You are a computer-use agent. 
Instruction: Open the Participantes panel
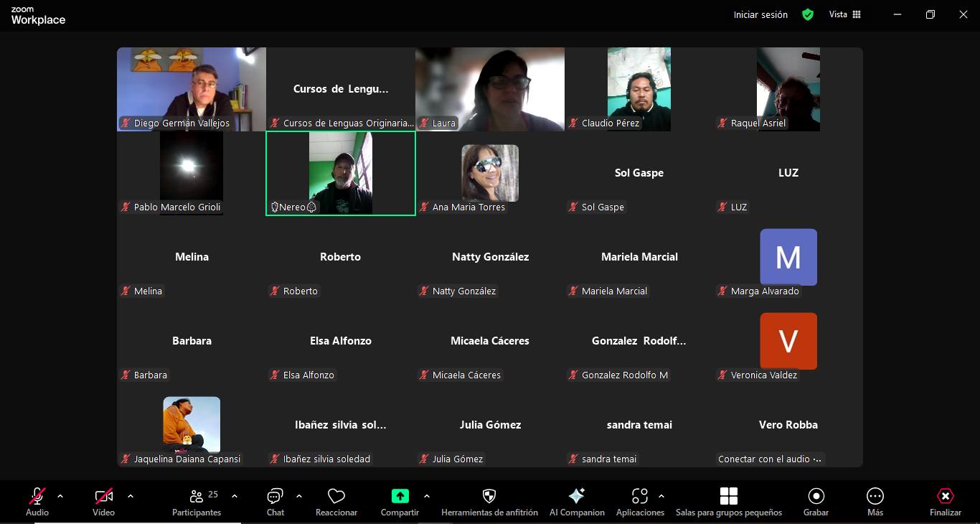[x=197, y=502]
